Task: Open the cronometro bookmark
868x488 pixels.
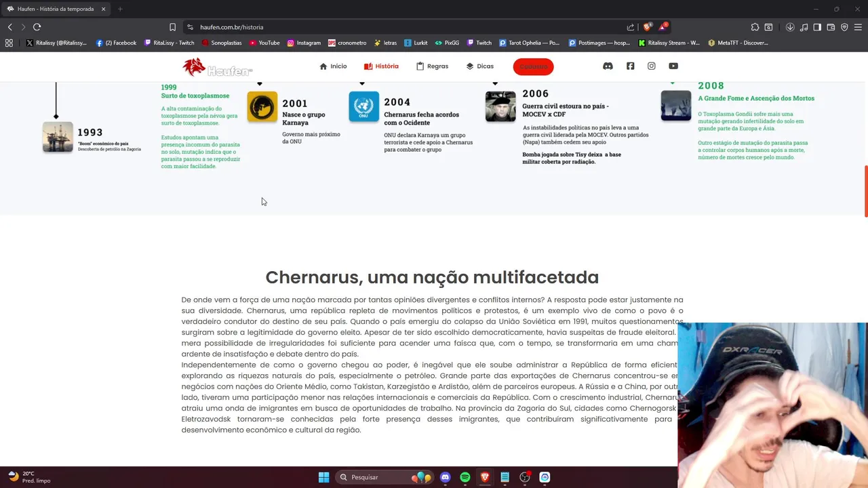Action: click(x=347, y=43)
